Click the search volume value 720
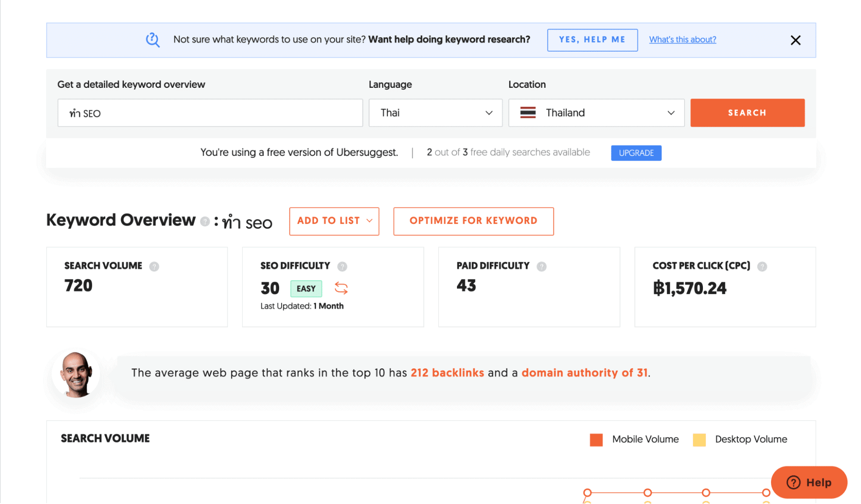The width and height of the screenshot is (861, 504). (x=78, y=285)
